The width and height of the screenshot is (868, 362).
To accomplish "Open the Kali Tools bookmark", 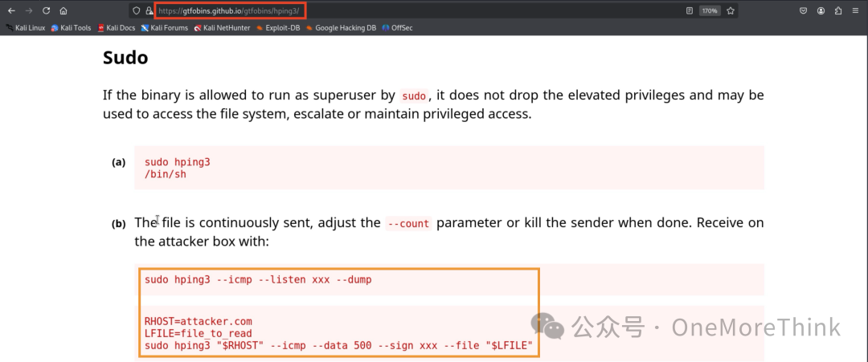I will [71, 27].
